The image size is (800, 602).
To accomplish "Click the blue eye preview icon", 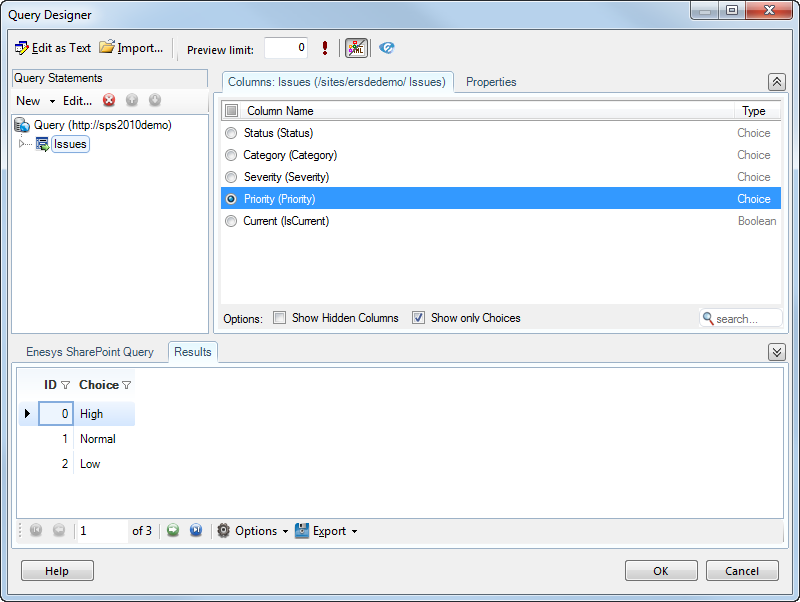I will pos(387,48).
